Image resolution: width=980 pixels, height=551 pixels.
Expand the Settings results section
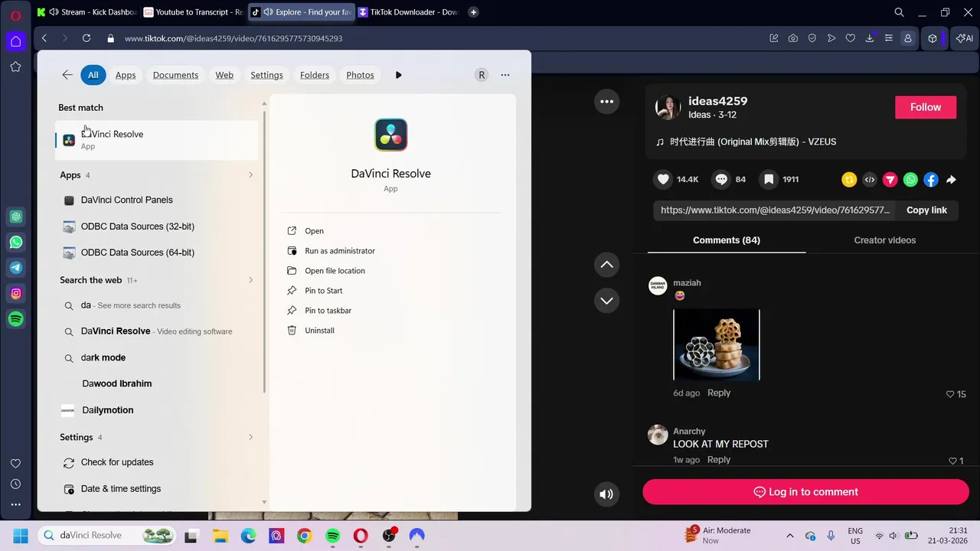(x=250, y=437)
